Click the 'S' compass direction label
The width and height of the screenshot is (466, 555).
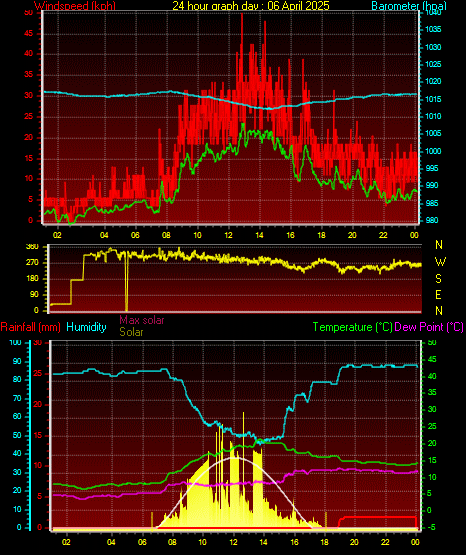[438, 279]
